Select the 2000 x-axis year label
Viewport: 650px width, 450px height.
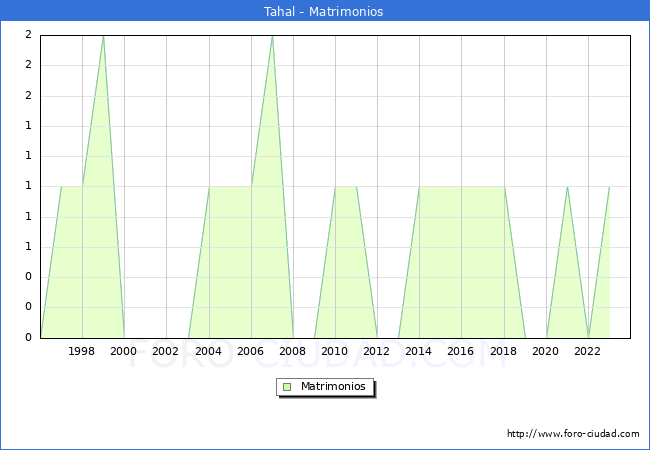coord(124,351)
